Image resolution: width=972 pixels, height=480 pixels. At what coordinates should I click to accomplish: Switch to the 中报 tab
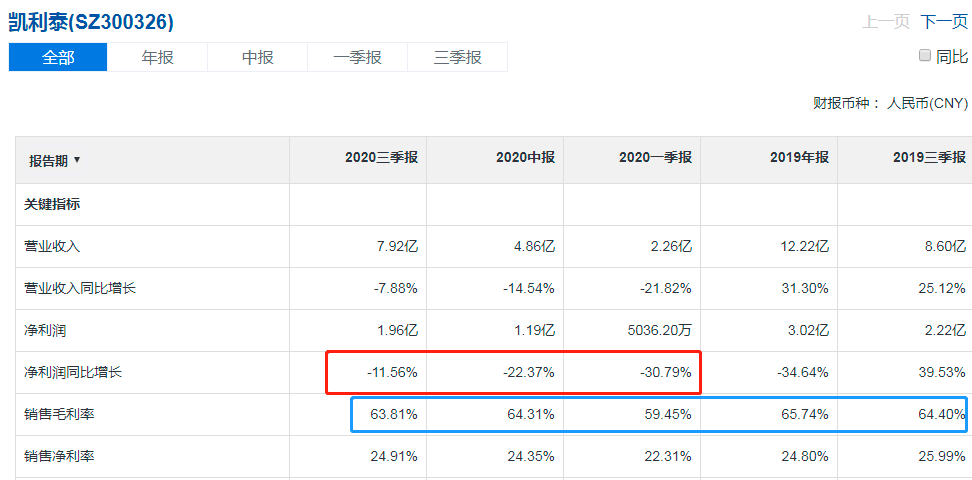[258, 57]
